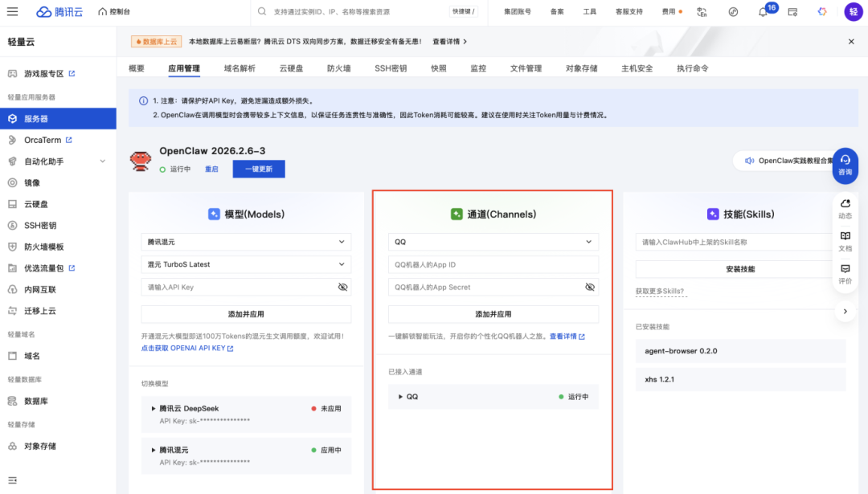This screenshot has width=868, height=494.
Task: Expand the 腾讯云 DeepSeek model entry
Action: [154, 408]
